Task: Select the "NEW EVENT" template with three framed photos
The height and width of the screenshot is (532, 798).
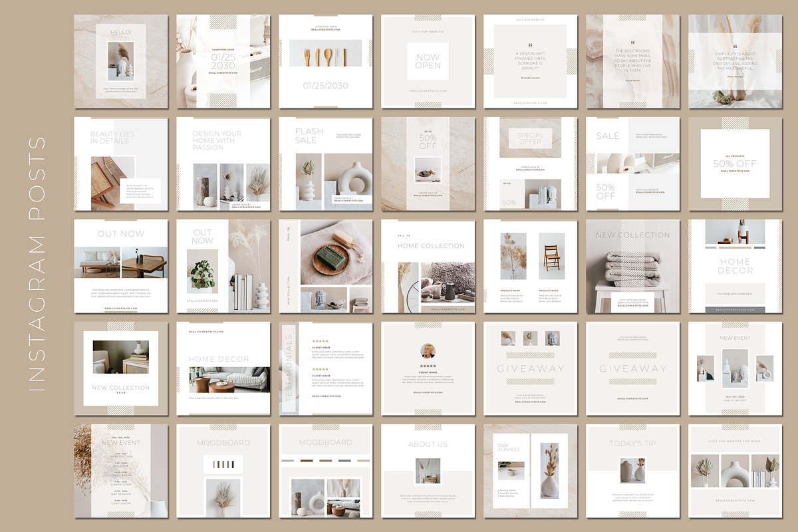Action: click(735, 368)
